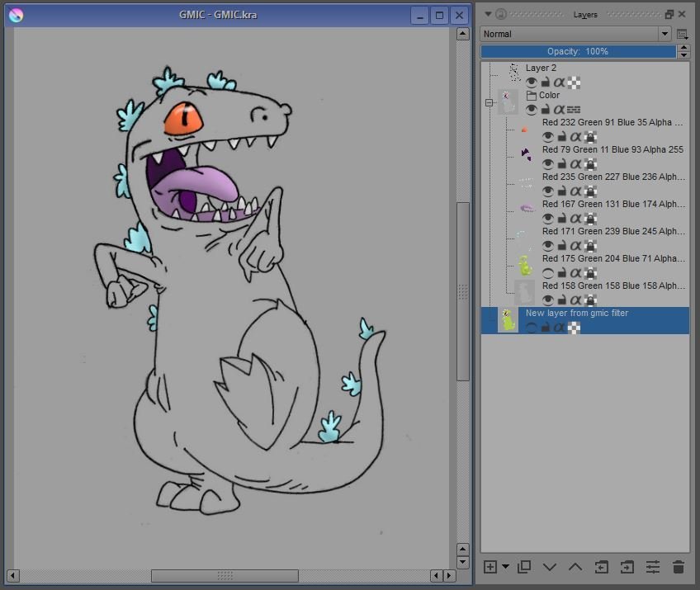Viewport: 700px width, 590px height.
Task: Toggle alpha lock checker on Layer 2
Action: click(574, 83)
